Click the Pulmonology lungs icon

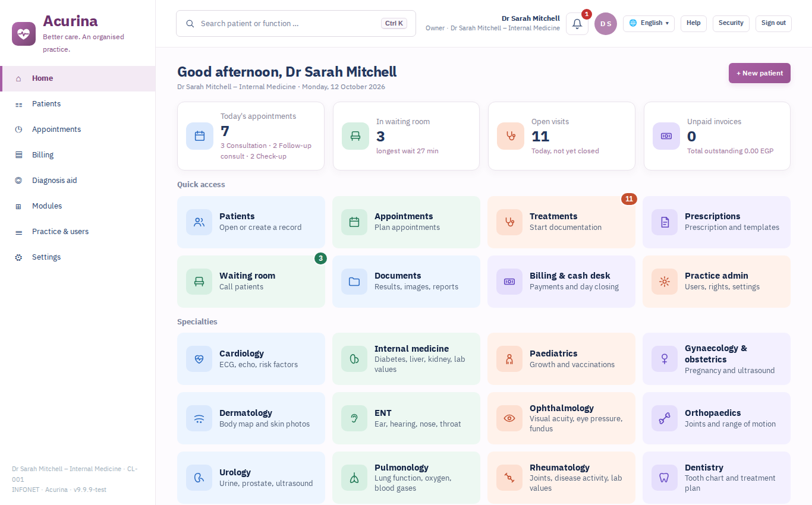[x=354, y=478]
